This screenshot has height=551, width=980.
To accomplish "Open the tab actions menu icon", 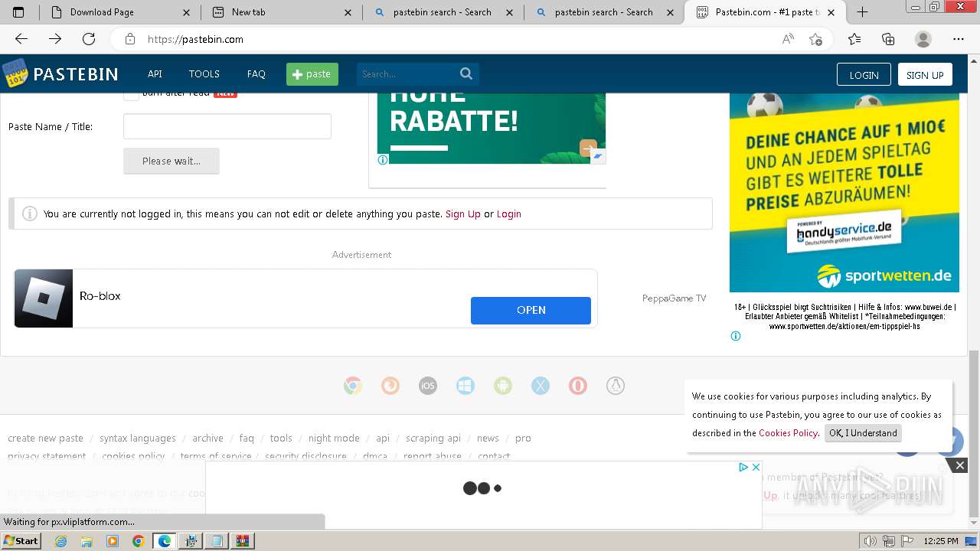I will click(x=18, y=12).
